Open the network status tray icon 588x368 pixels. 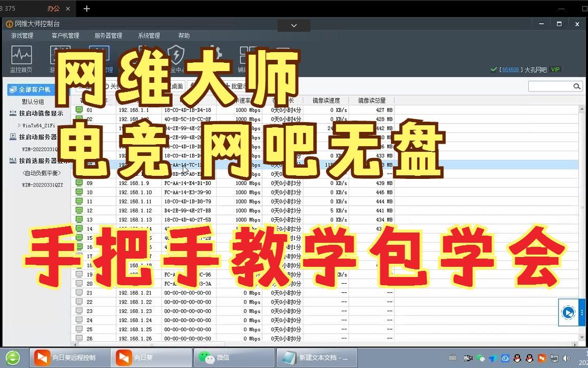pos(554,358)
